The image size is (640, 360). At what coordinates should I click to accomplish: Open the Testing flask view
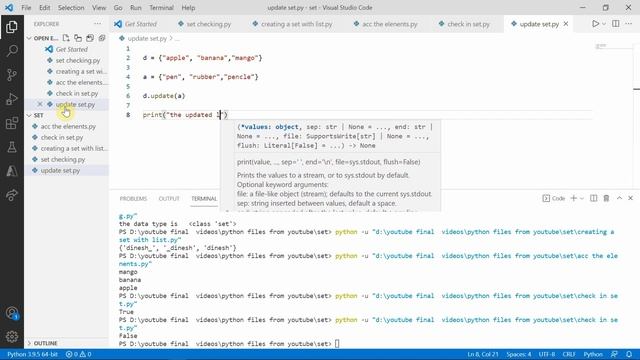(x=12, y=147)
